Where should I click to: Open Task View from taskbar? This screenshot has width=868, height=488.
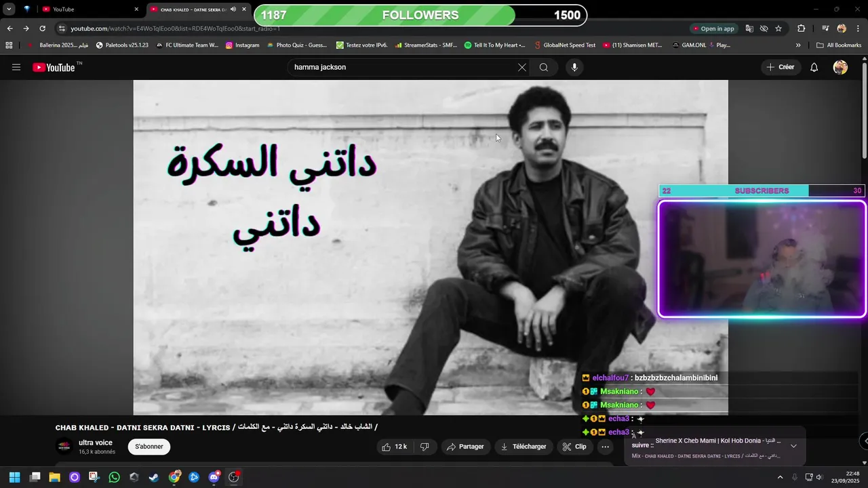35,477
